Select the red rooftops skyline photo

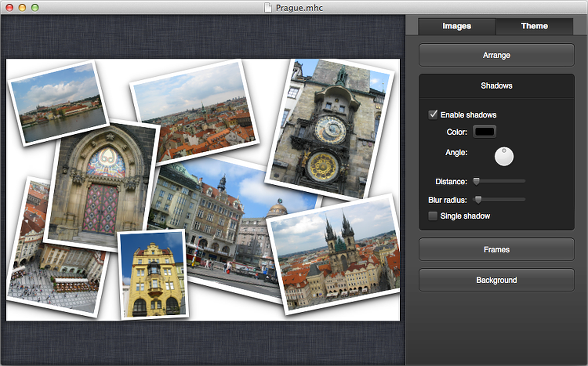(x=196, y=112)
